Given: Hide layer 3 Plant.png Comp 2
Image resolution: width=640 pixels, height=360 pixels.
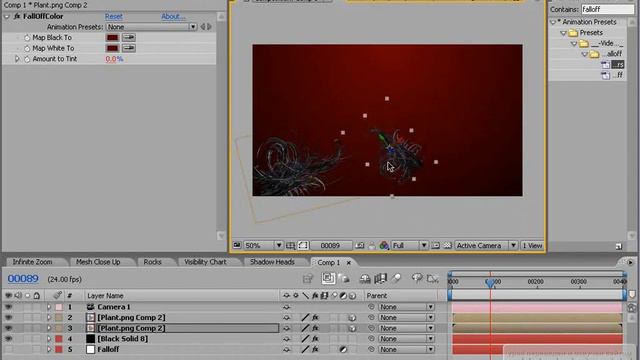Looking at the screenshot, I should tap(8, 328).
